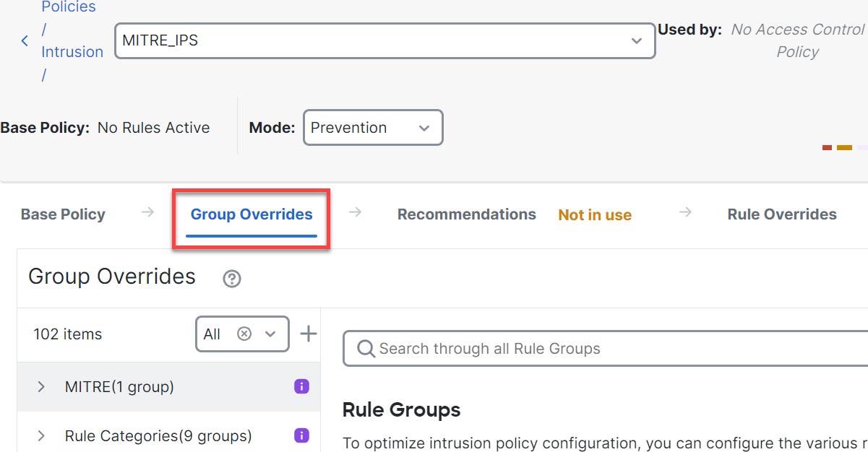The width and height of the screenshot is (868, 452).
Task: Click the red legend color marker
Action: click(x=828, y=147)
